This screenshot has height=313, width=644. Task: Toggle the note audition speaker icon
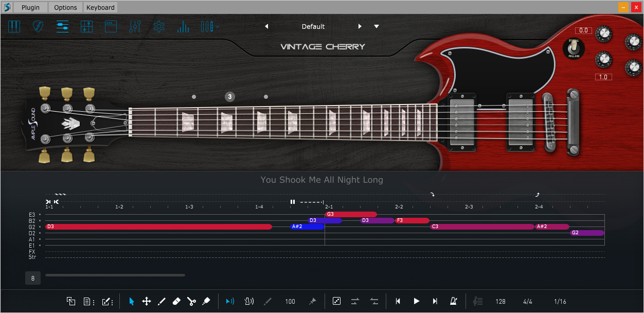[230, 301]
